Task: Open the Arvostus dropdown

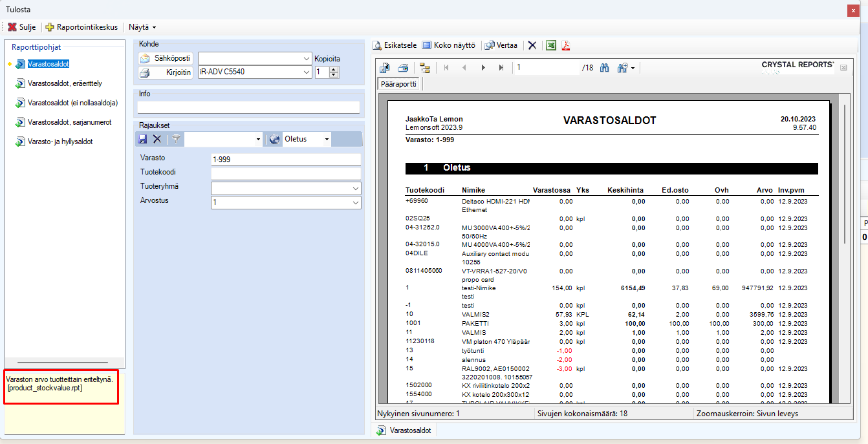Action: [x=355, y=203]
